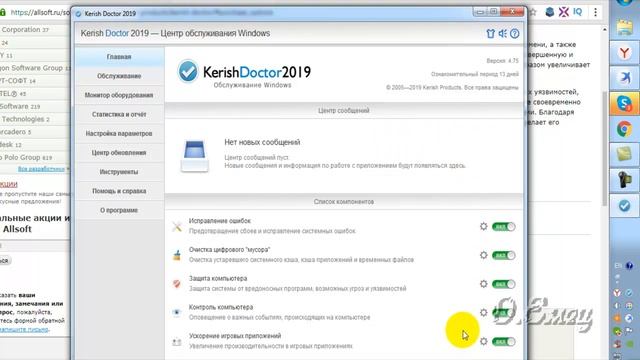Select the Главная tab in sidebar
Viewport: 640px width, 360px height.
119,57
